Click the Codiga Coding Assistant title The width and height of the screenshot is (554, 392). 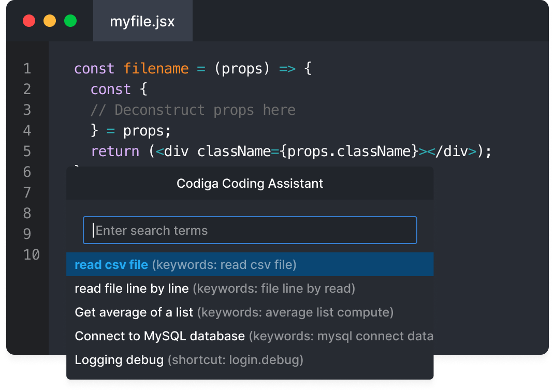point(250,184)
